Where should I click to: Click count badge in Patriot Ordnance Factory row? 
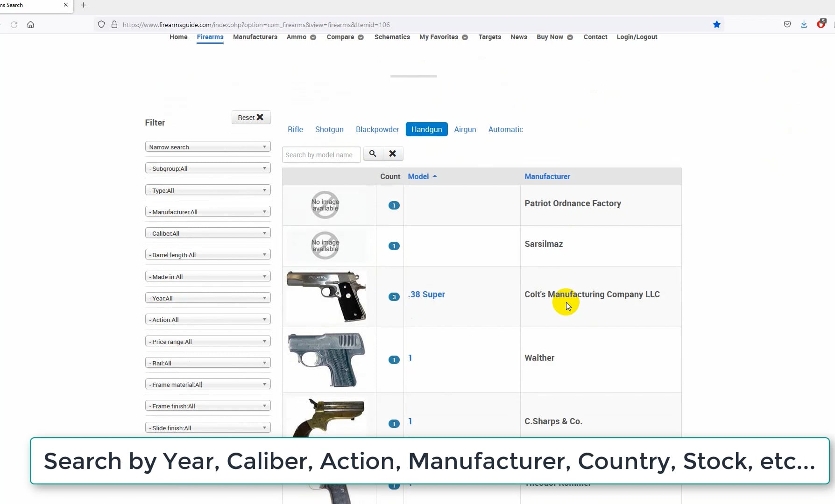[x=394, y=205]
